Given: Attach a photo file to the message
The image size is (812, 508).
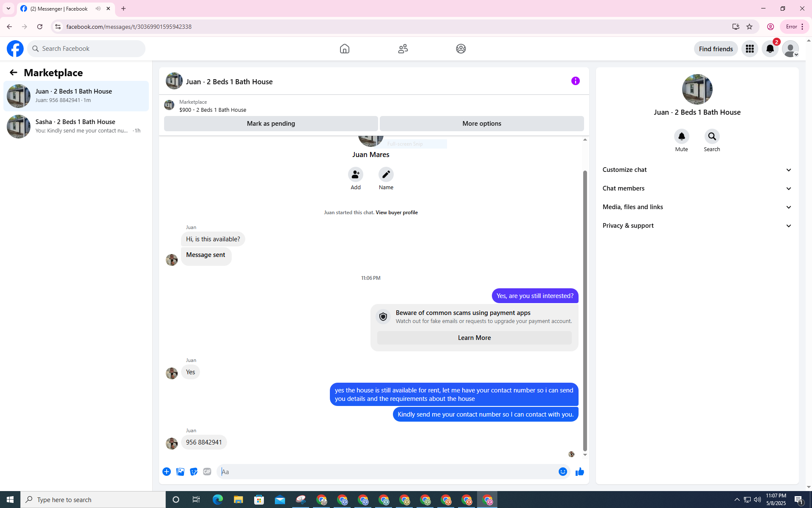Looking at the screenshot, I should (180, 472).
